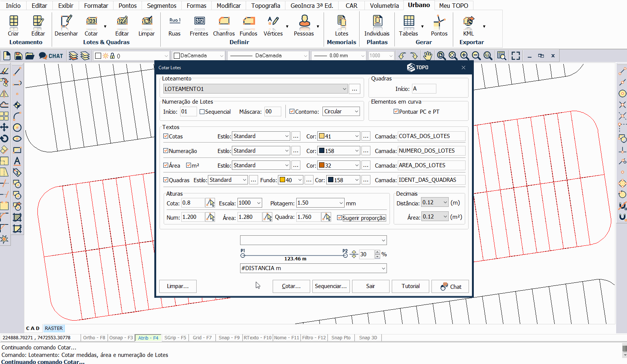Switch to the Topografia ribbon tab
The height and width of the screenshot is (364, 627).
click(x=266, y=6)
